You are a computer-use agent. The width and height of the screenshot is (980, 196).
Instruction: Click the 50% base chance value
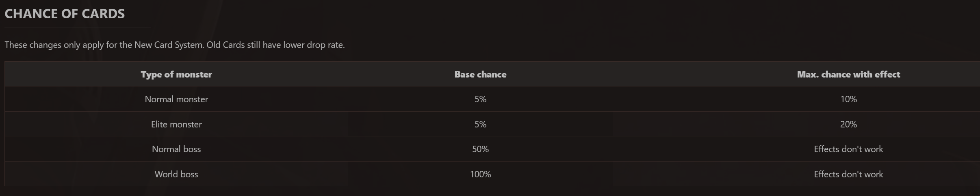[x=480, y=149]
